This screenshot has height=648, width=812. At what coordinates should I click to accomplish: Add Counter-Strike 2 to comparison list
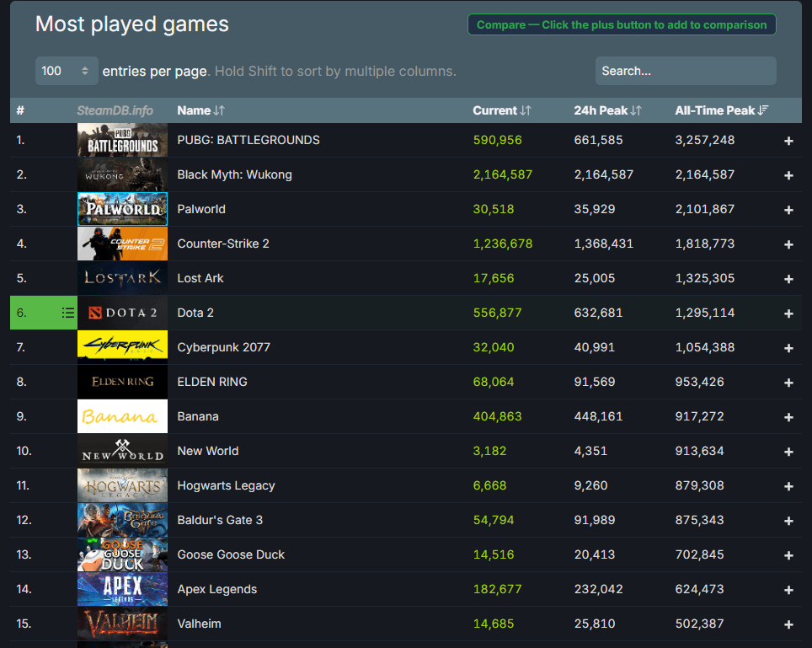coord(788,244)
